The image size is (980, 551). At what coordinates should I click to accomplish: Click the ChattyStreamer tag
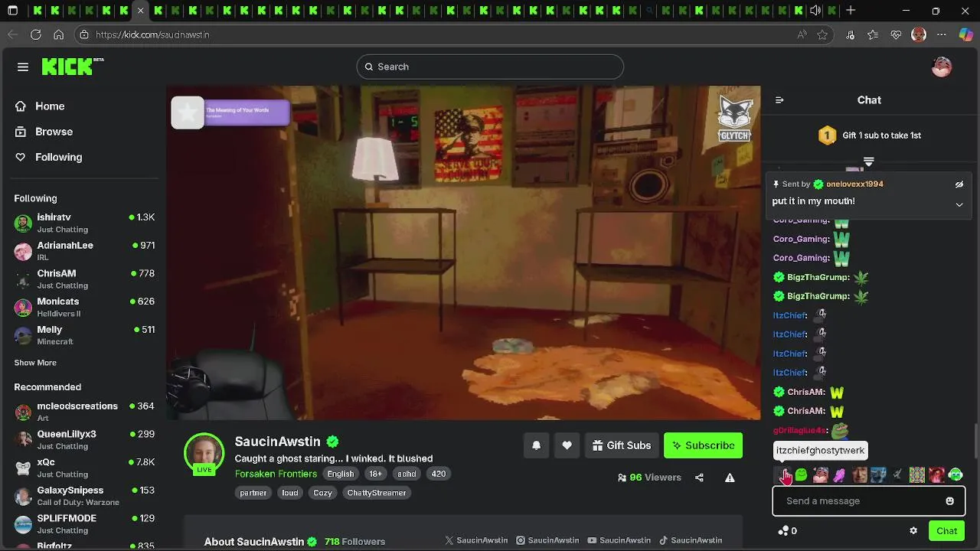coord(377,493)
